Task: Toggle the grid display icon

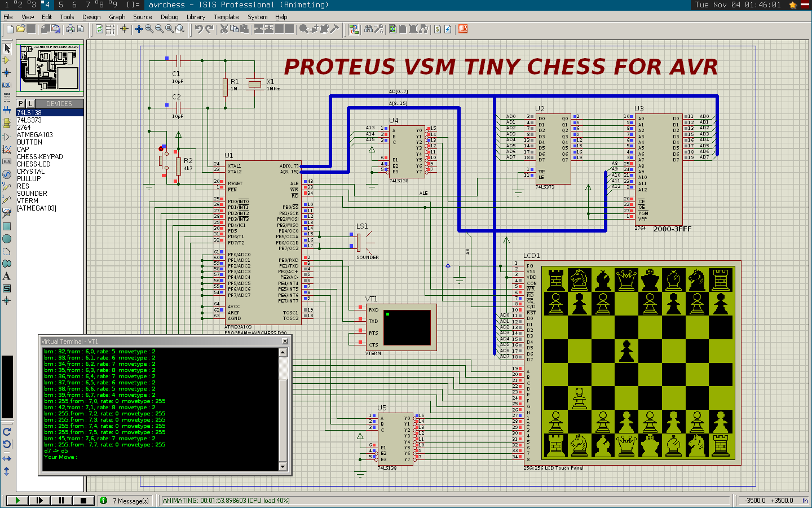Action: click(110, 29)
